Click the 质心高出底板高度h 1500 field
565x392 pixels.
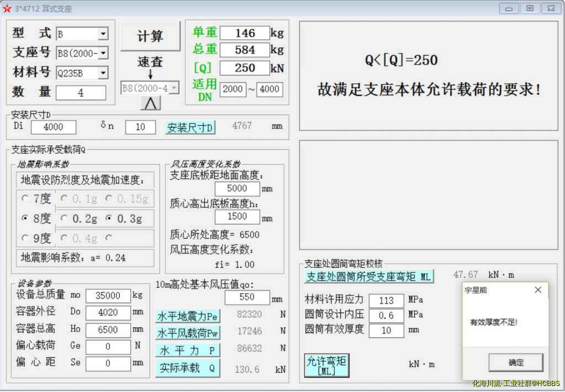[237, 217]
